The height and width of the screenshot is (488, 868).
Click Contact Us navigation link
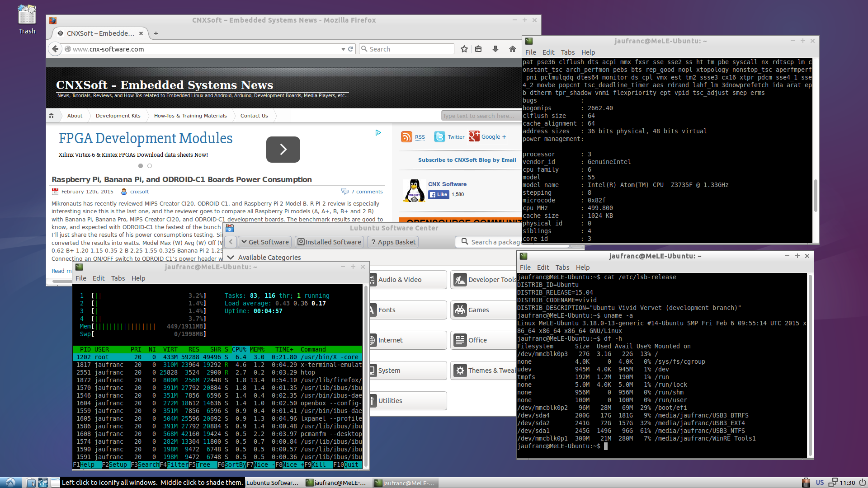254,116
